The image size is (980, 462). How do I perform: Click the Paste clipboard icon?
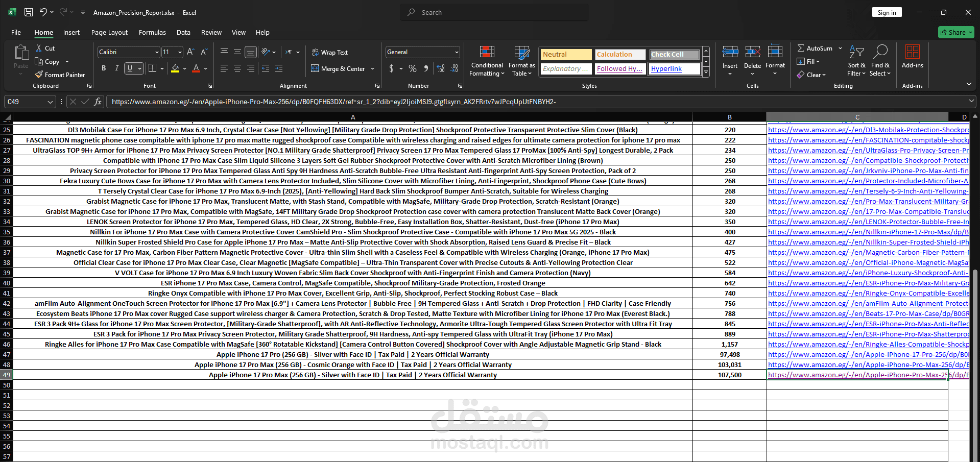tap(21, 53)
